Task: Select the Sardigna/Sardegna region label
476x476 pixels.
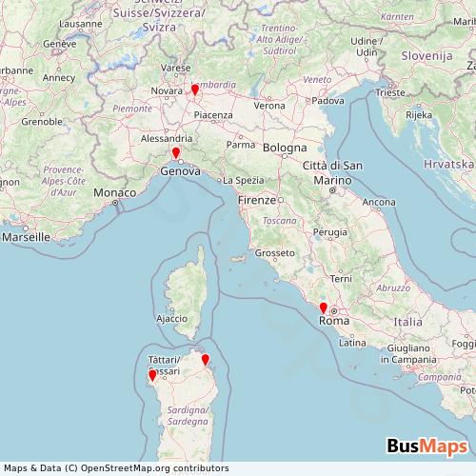Action: point(188,416)
